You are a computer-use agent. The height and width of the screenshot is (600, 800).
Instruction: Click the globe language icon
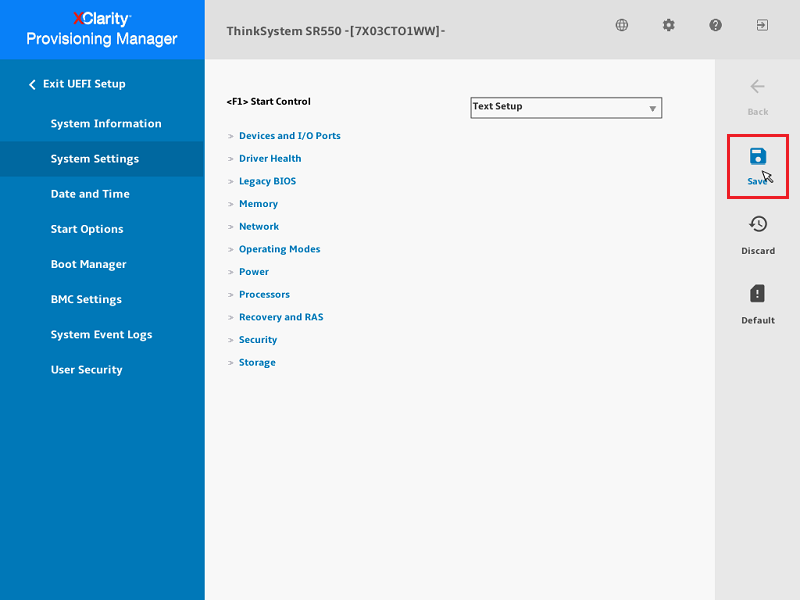tap(621, 25)
